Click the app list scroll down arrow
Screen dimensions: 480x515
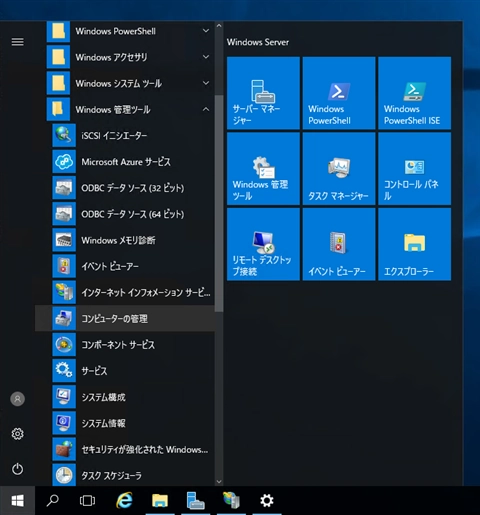[x=219, y=481]
